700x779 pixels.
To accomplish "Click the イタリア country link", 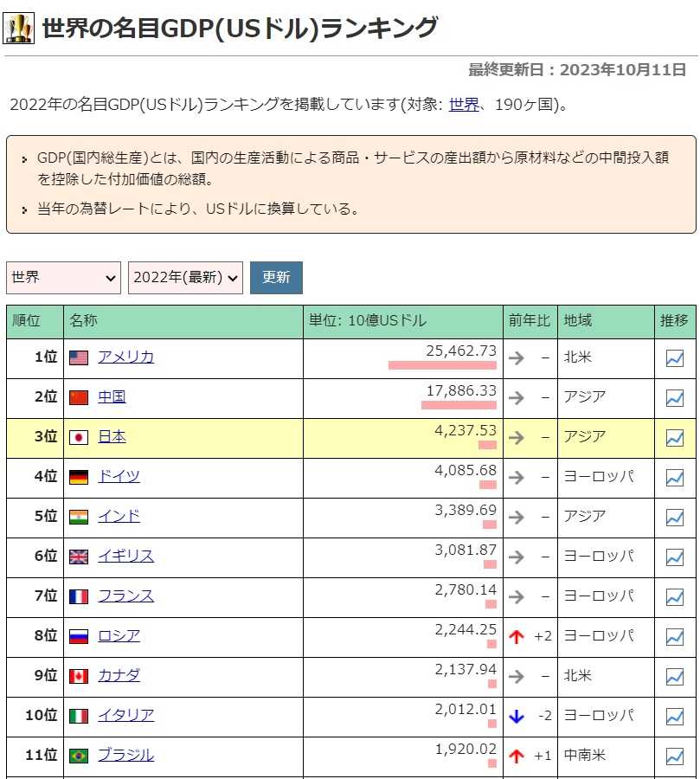I will pos(125,715).
